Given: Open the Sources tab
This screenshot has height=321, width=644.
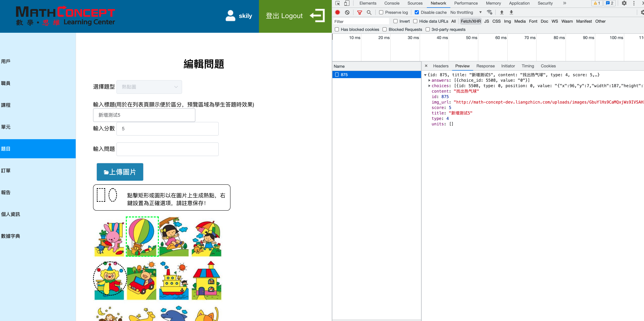Looking at the screenshot, I should 415,3.
